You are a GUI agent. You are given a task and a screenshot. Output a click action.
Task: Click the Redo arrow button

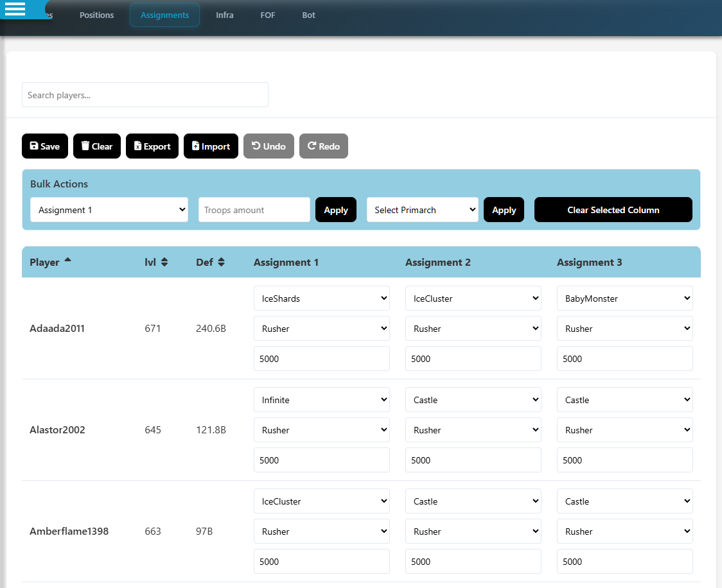(323, 146)
